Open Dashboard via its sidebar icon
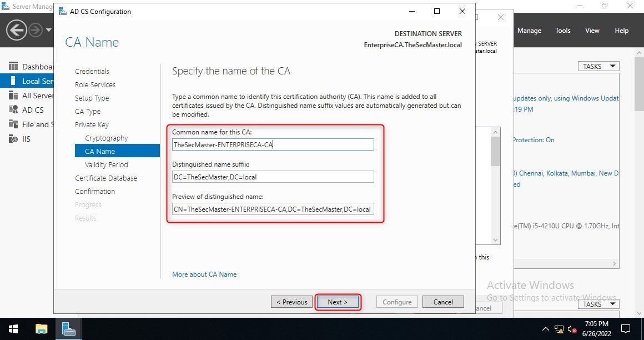The width and height of the screenshot is (644, 340). (13, 67)
